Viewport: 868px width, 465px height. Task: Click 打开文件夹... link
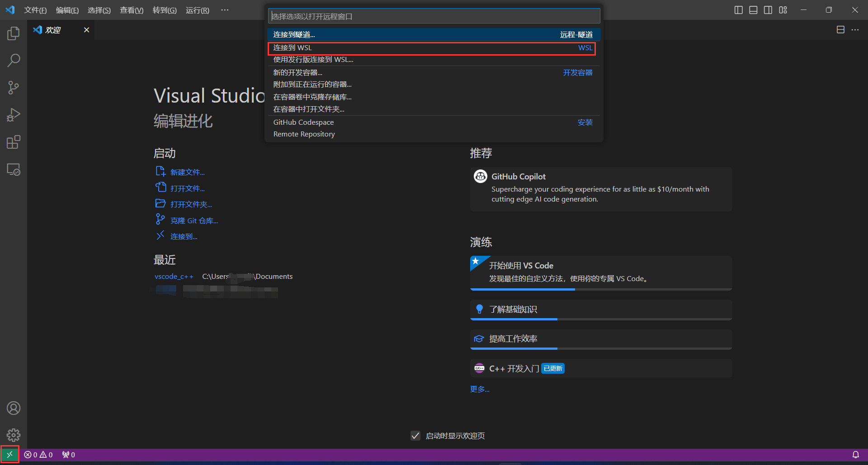[x=191, y=205]
